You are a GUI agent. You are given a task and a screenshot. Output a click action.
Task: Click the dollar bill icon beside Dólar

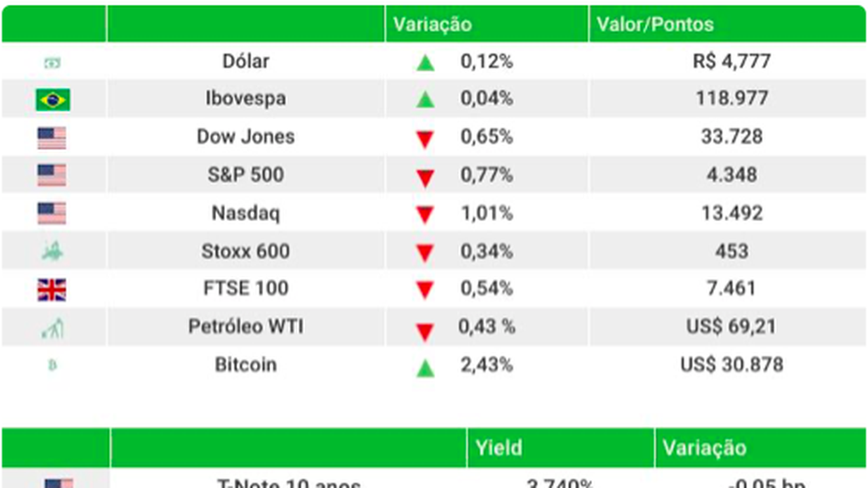[52, 63]
